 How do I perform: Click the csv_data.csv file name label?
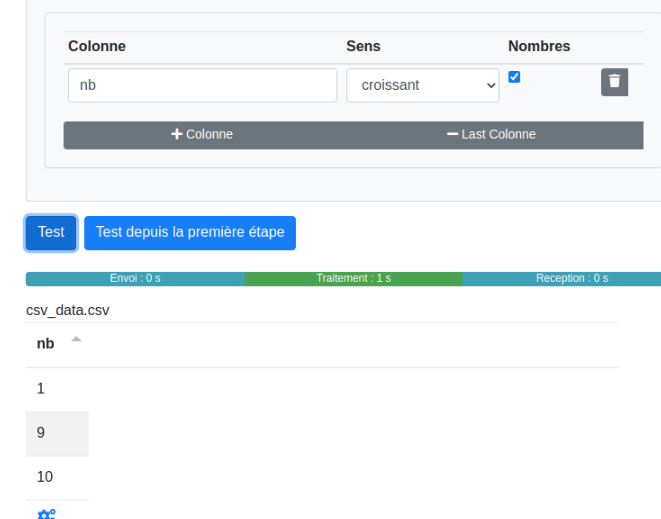68,310
